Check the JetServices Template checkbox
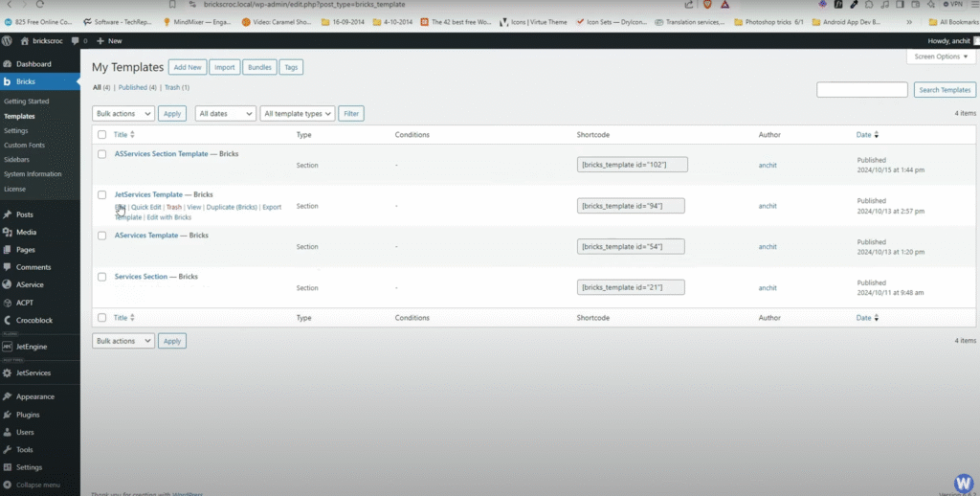 click(x=101, y=194)
